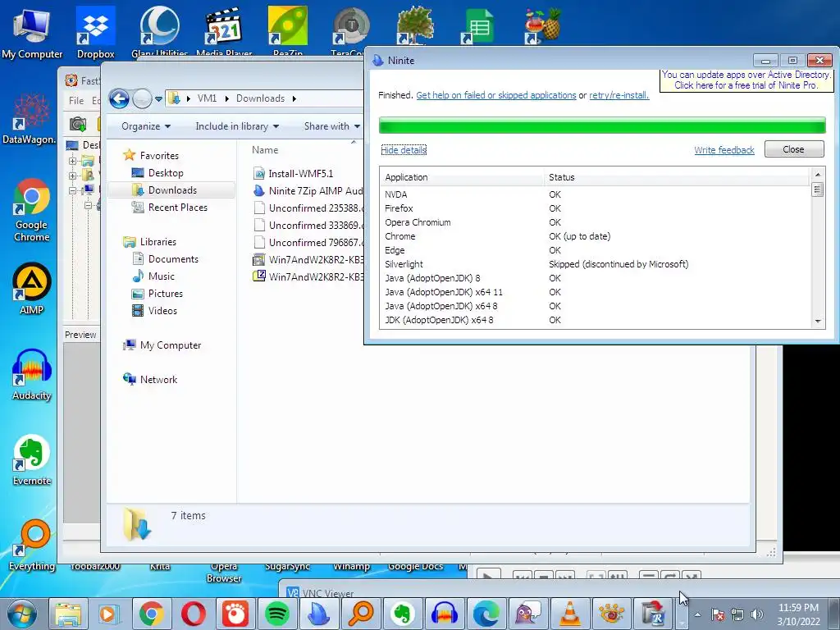
Task: Sort files by Name column
Action: click(x=265, y=150)
